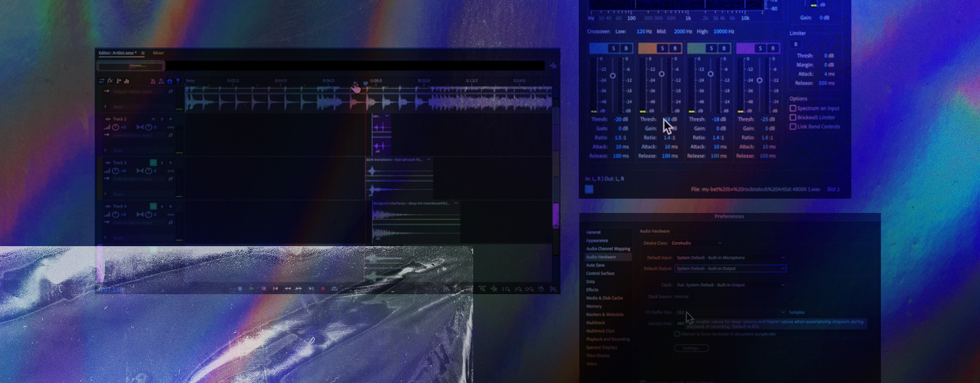Open the I/O Buffer Size dropdown
980x383 pixels.
(730, 312)
